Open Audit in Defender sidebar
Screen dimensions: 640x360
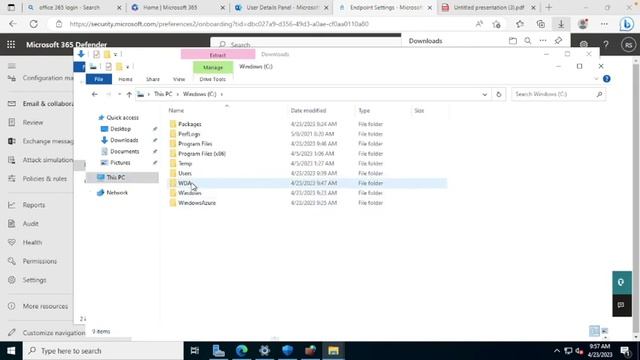(x=31, y=224)
